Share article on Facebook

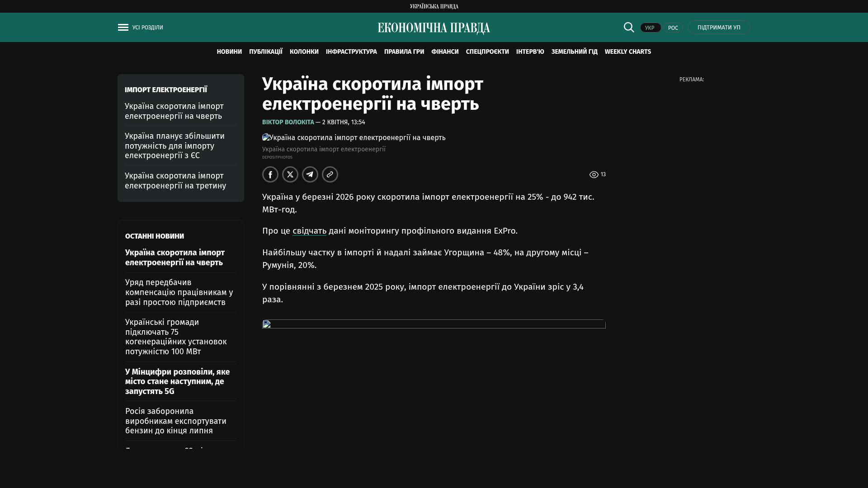tap(270, 174)
